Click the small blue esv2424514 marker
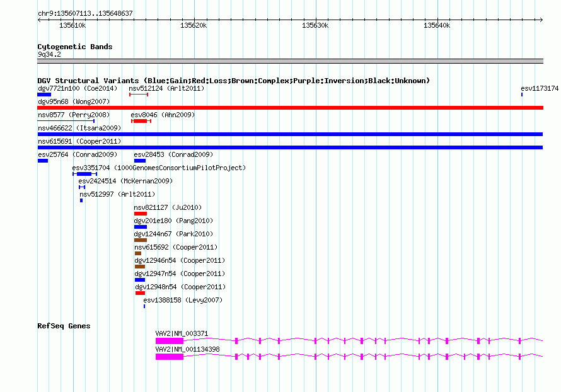This screenshot has height=392, width=561. pyautogui.click(x=82, y=187)
